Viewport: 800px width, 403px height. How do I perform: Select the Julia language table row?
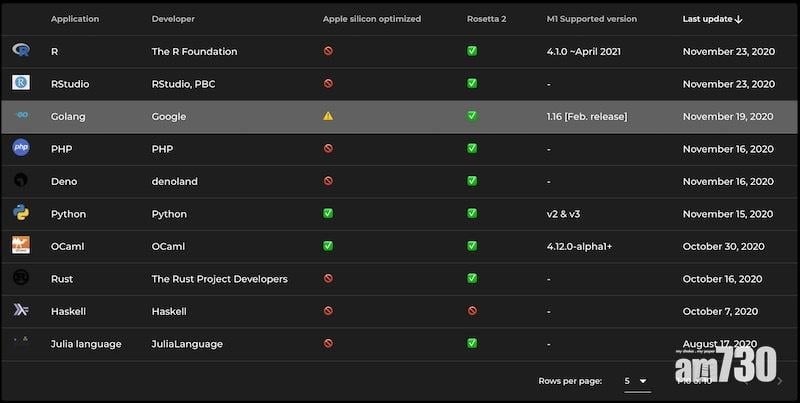coord(400,344)
